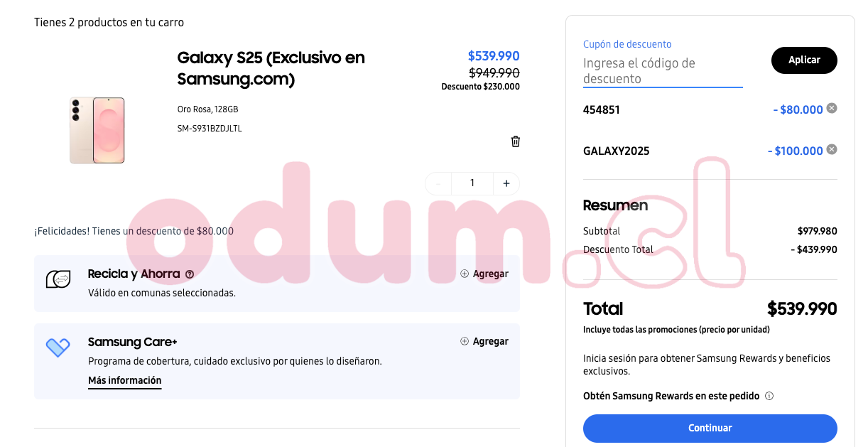Click the Inicia sesión rewards text
Viewport: 868px width, 447px height.
707,365
